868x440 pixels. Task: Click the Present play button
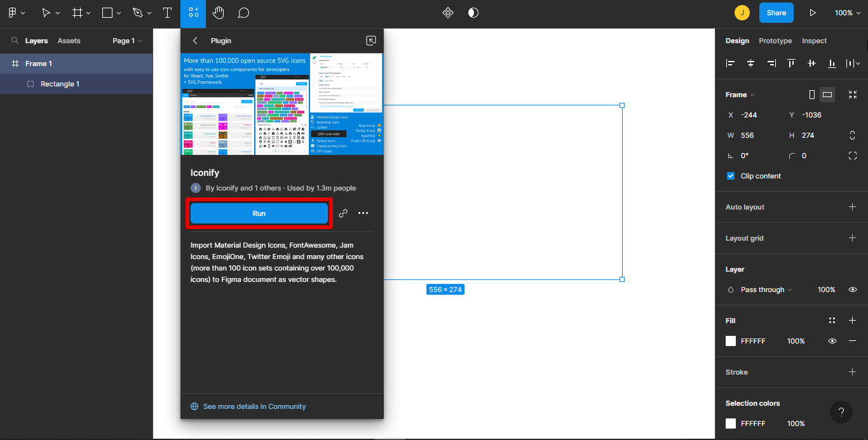[812, 13]
